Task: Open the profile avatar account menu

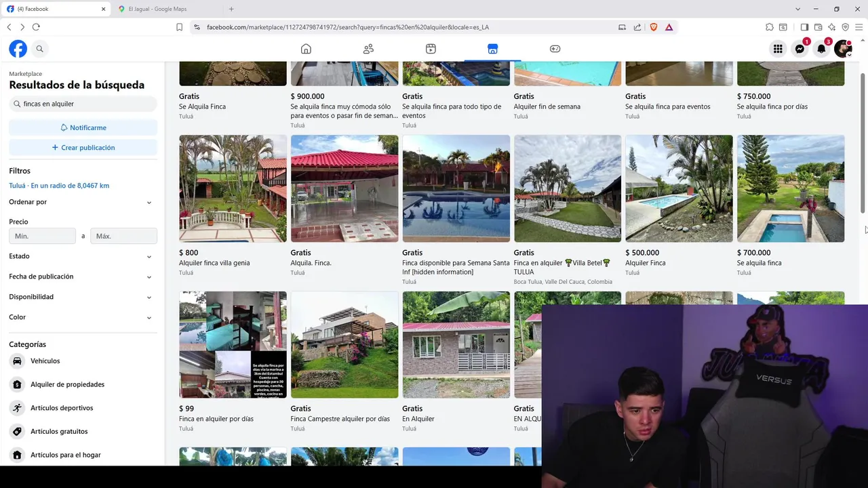Action: 843,49
